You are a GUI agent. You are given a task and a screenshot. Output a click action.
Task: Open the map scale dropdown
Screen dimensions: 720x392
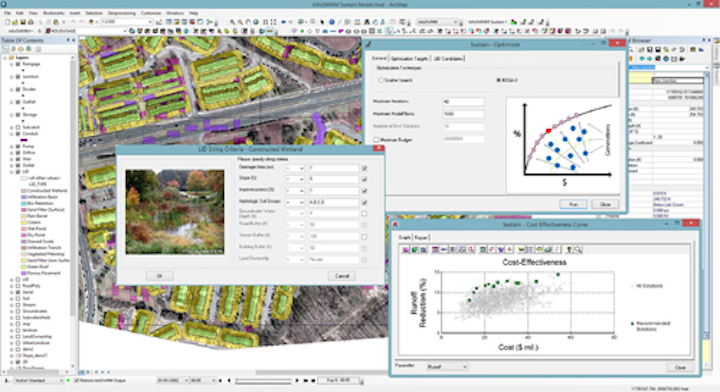coord(150,22)
